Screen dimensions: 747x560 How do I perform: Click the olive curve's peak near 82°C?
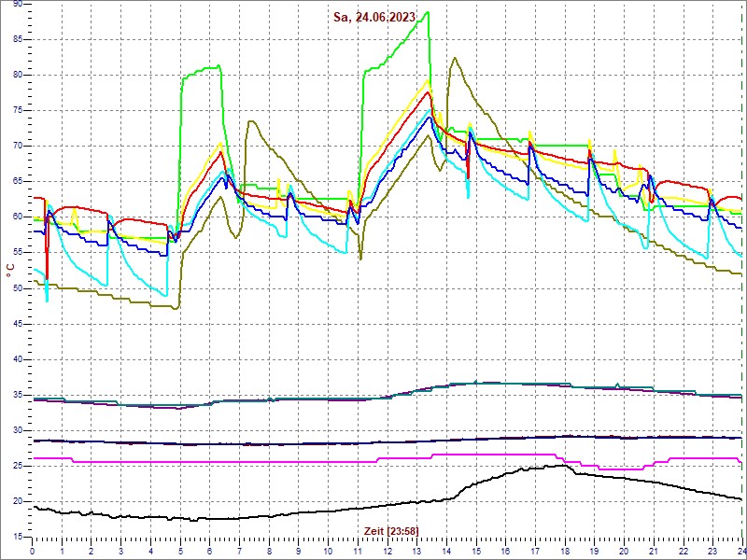click(x=455, y=58)
